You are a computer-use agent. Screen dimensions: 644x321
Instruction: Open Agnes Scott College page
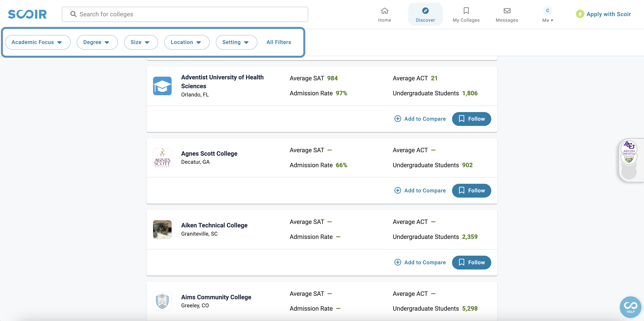coord(209,153)
